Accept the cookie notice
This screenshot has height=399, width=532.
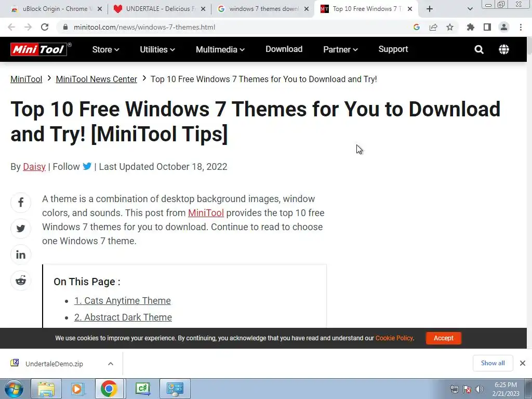tap(444, 338)
